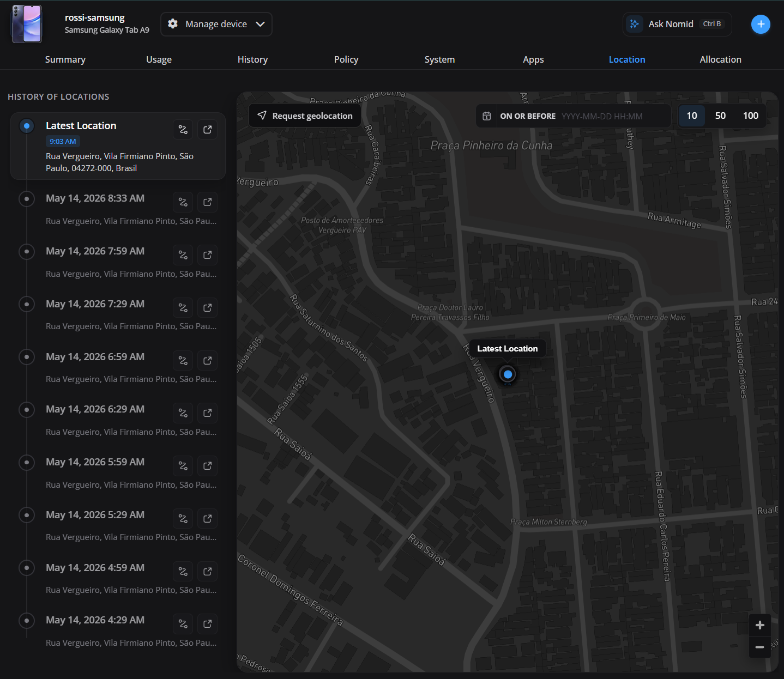Click the Latest Location map tooltip
The width and height of the screenshot is (784, 679).
tap(508, 349)
